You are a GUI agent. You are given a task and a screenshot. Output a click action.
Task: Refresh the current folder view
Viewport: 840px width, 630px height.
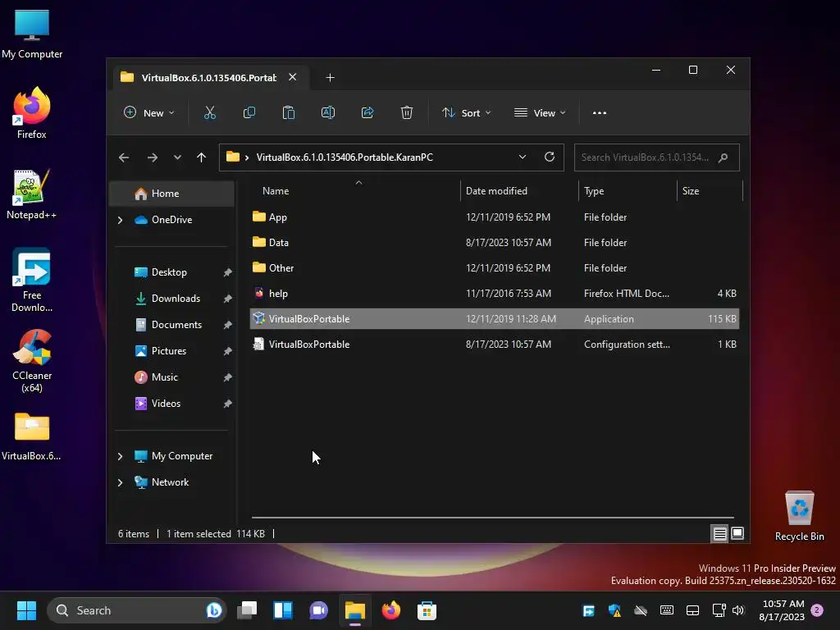[x=549, y=157]
